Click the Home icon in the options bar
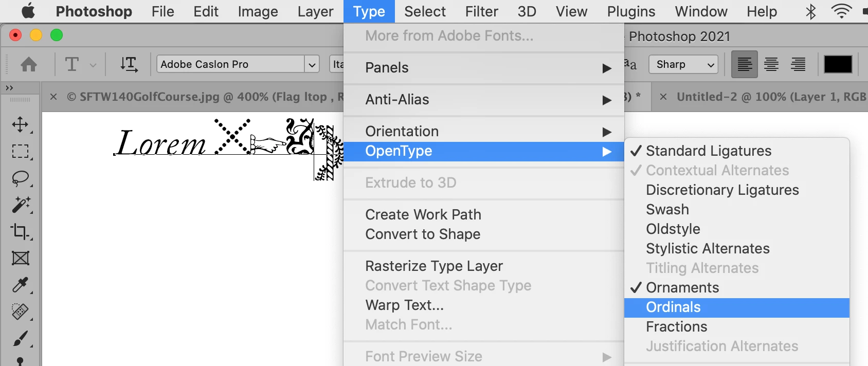The width and height of the screenshot is (868, 366). click(x=29, y=64)
